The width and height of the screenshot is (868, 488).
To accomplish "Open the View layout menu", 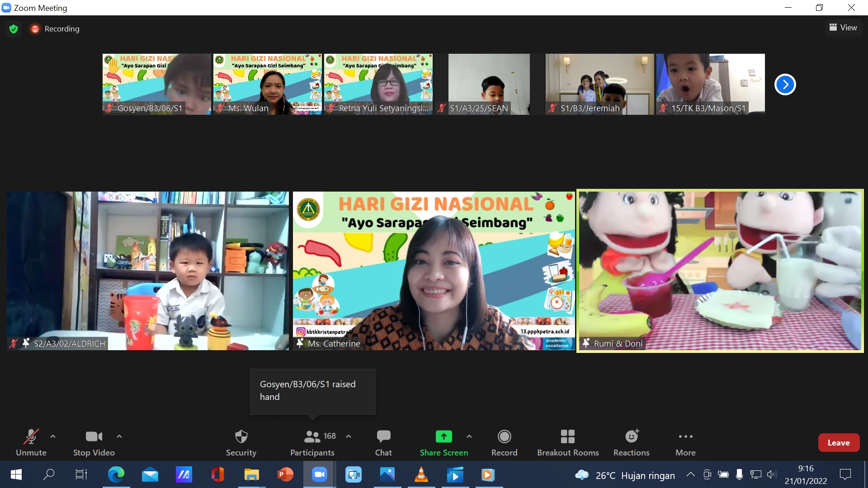I will (843, 28).
